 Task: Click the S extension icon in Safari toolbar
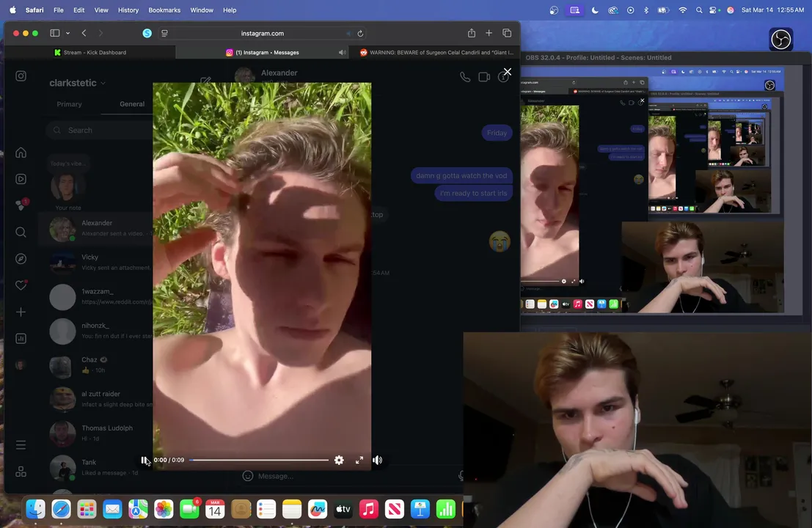tap(147, 33)
